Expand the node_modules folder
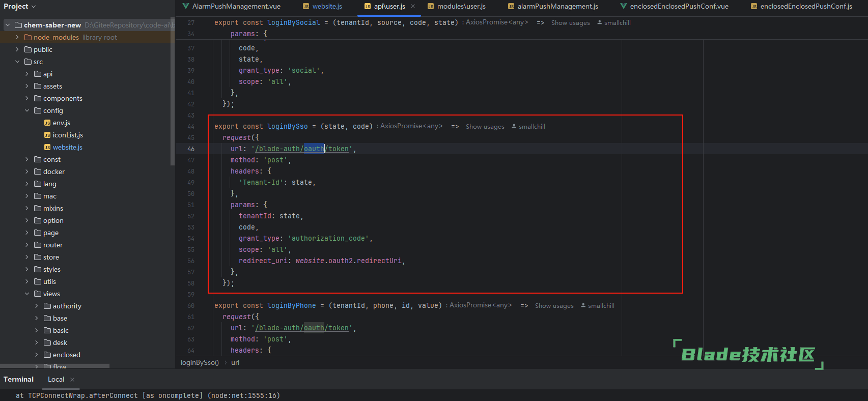 [17, 37]
